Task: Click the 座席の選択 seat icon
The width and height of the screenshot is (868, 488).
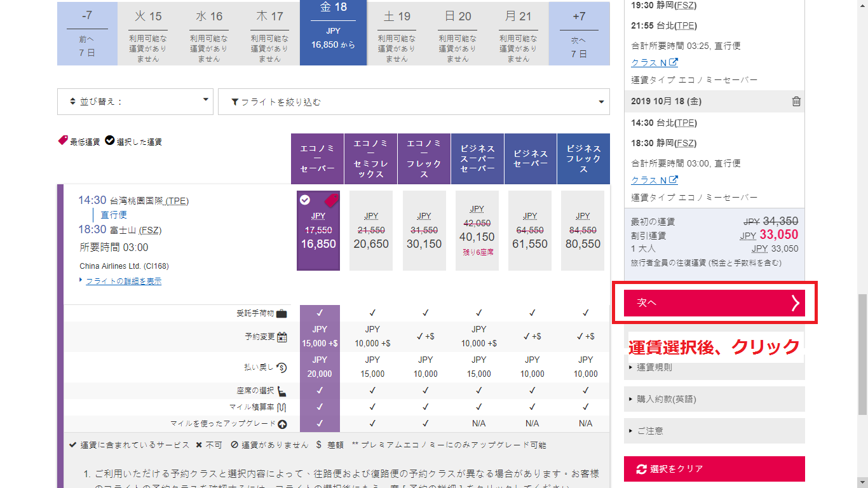Action: (282, 391)
